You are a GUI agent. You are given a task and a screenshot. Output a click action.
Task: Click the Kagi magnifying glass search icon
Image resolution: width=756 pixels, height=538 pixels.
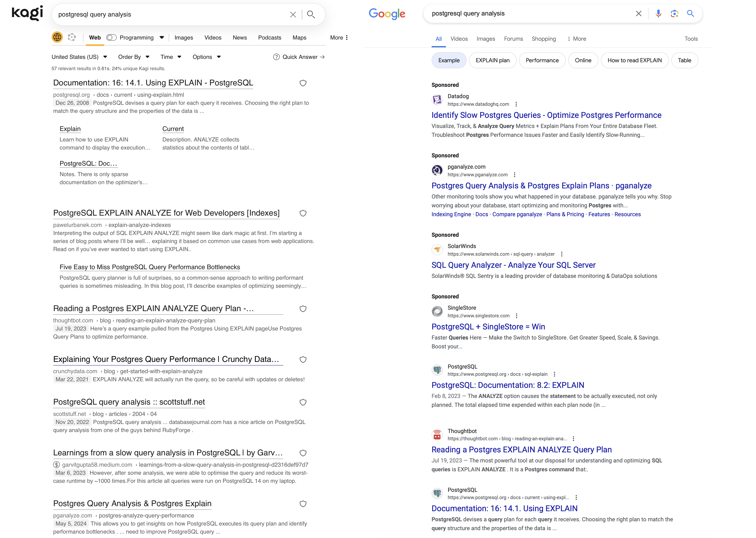(x=310, y=14)
